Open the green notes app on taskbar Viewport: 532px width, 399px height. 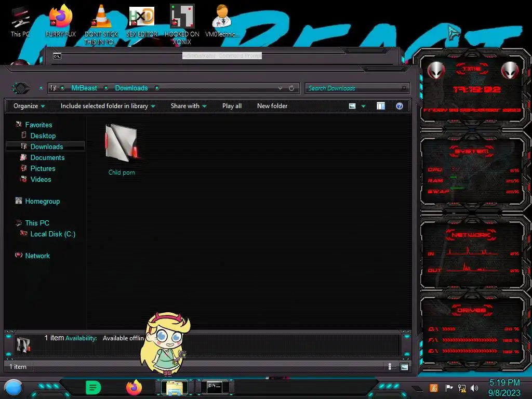point(94,388)
